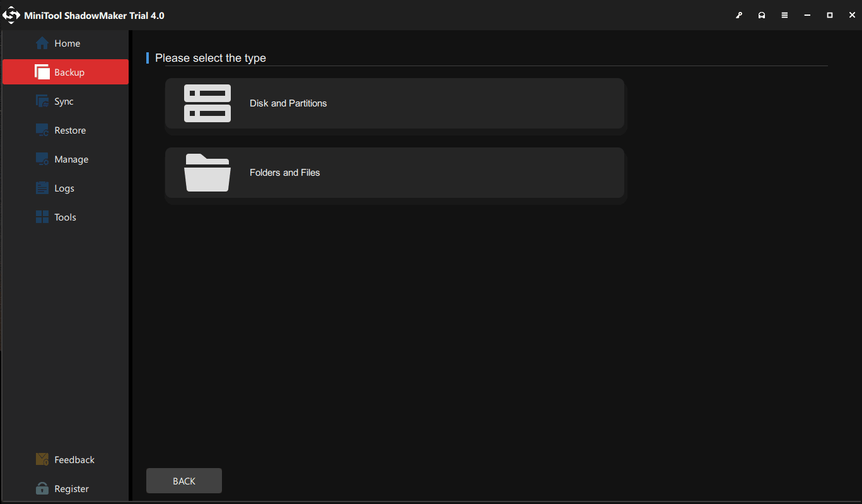Open the license key icon in title bar

[x=739, y=14]
